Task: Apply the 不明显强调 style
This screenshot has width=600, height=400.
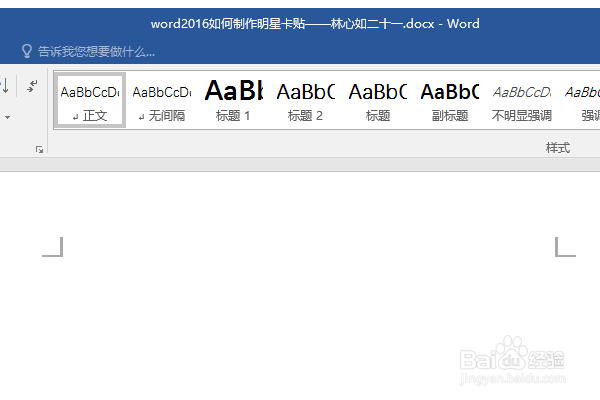Action: pos(522,100)
